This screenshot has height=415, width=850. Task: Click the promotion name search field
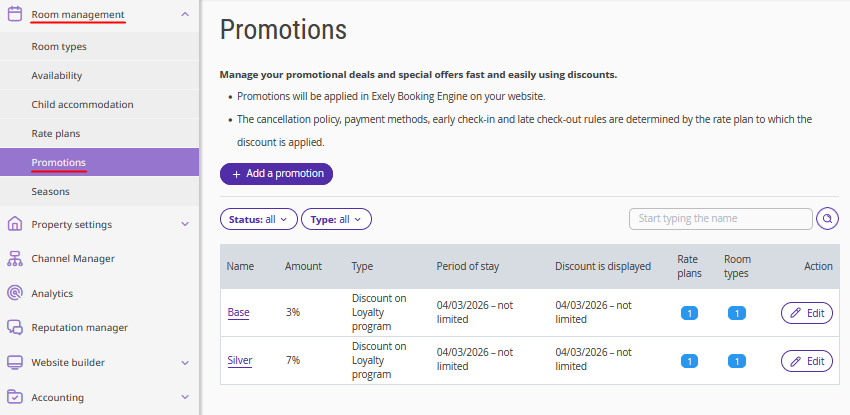tap(720, 219)
